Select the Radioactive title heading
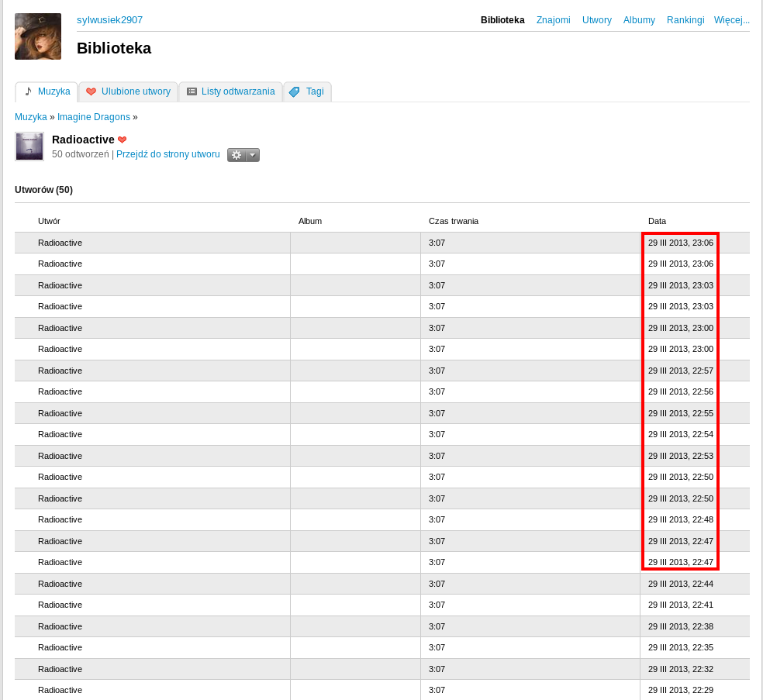Viewport: 763px width, 700px height. [83, 140]
